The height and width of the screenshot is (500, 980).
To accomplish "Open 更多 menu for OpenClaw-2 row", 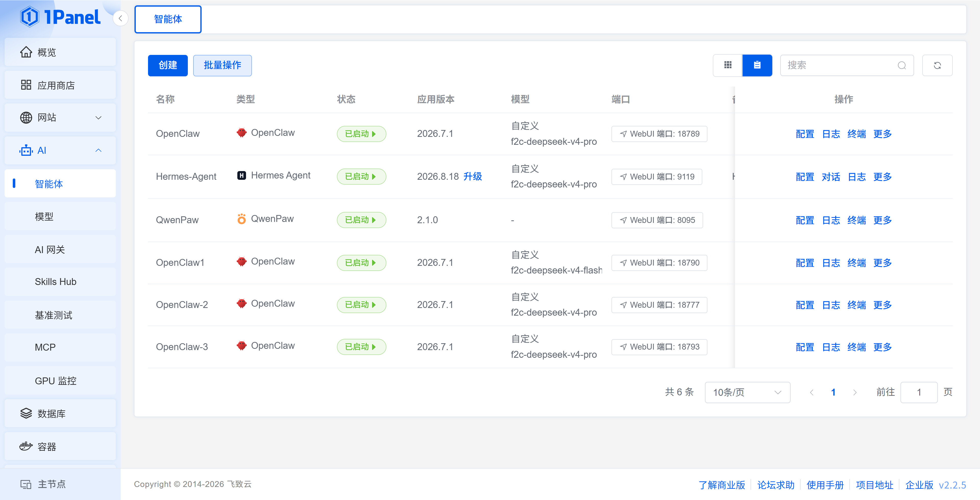I will coord(882,305).
